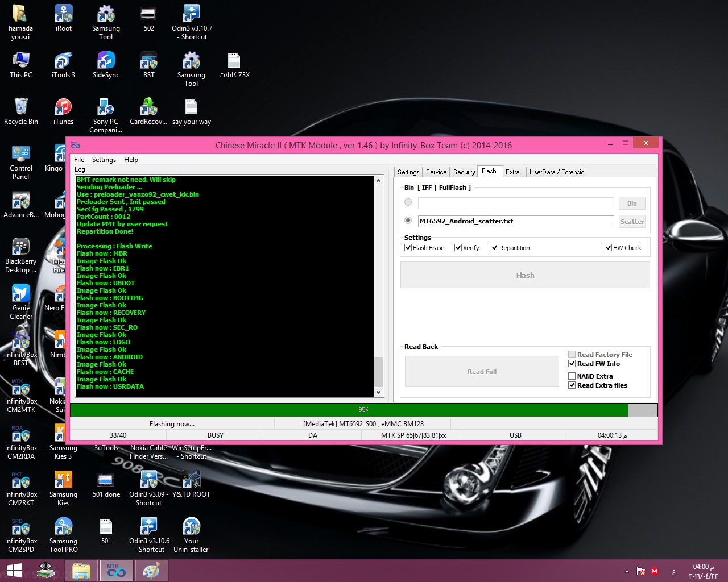Open Sony PC Companion shortcut
Viewport: 728px width, 582px height.
click(106, 115)
